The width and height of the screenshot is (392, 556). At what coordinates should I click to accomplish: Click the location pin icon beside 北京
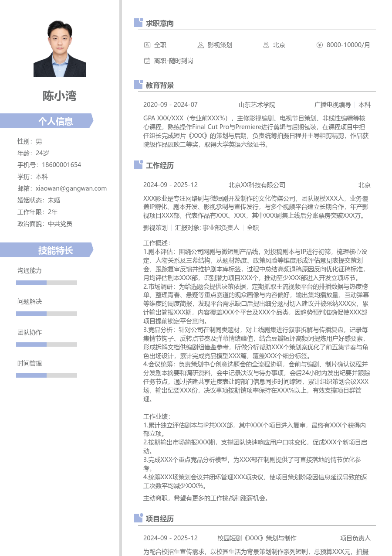(266, 45)
